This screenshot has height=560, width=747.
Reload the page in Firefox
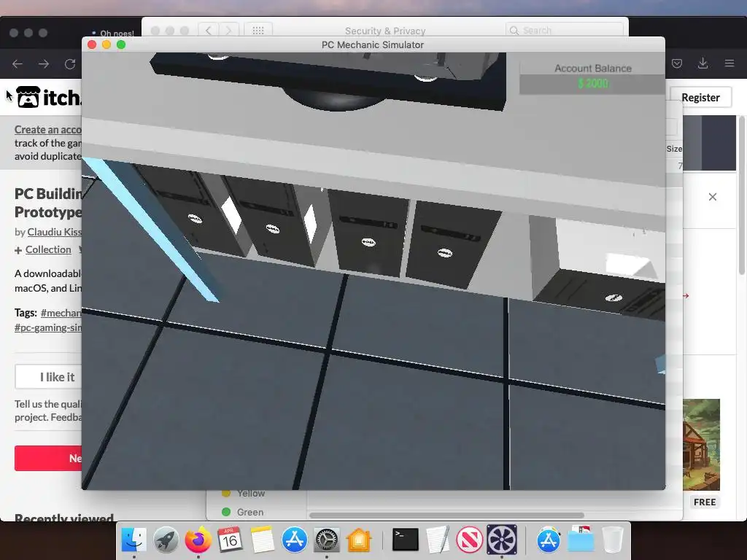pyautogui.click(x=70, y=64)
